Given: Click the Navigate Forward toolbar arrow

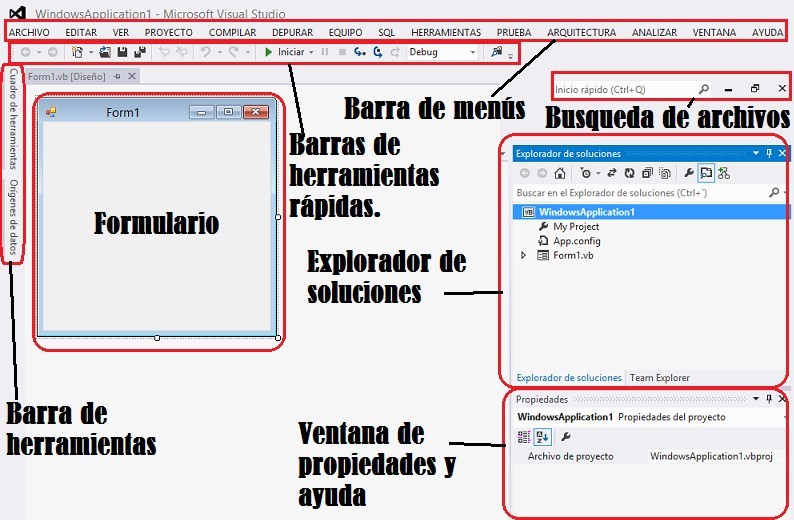Looking at the screenshot, I should click(x=53, y=52).
